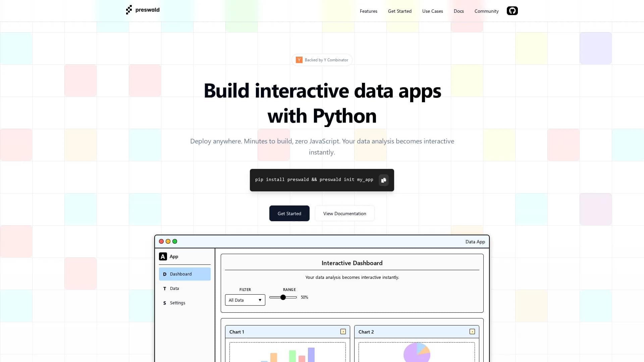Open the GitHub icon link in navbar
The width and height of the screenshot is (644, 362).
point(512,11)
